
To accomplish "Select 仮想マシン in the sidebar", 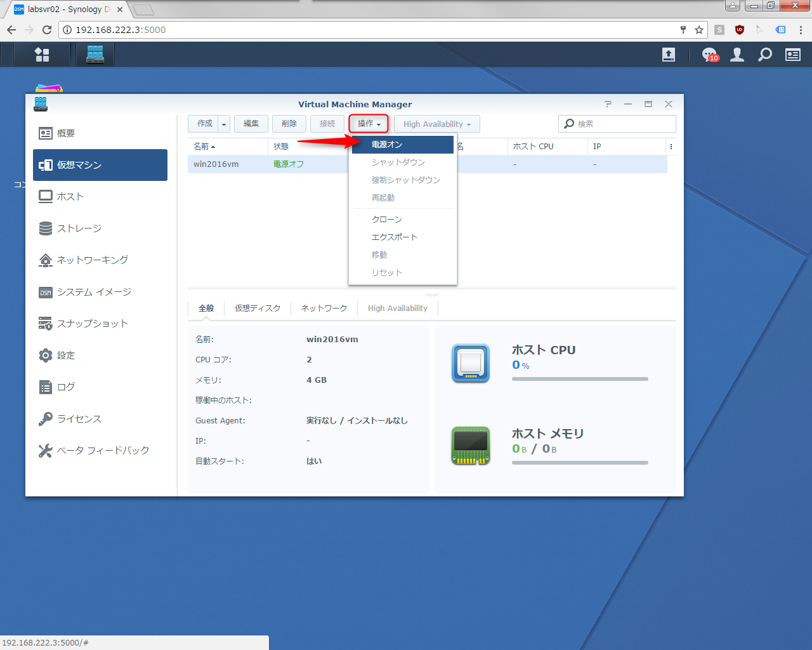I will [x=100, y=165].
